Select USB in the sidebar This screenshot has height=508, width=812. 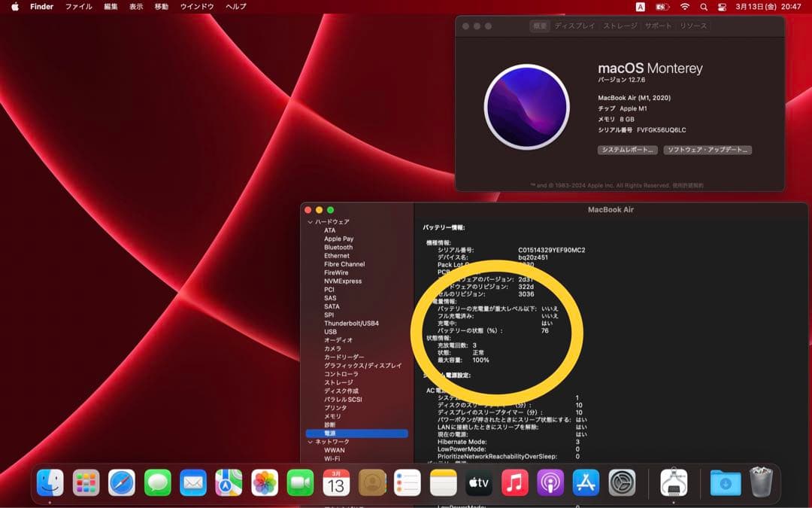[x=330, y=332]
